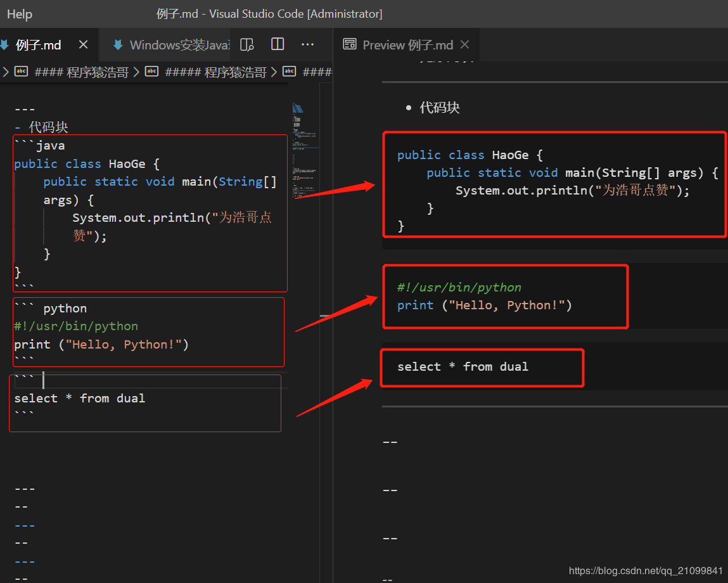
Task: Open the Help menu
Action: (x=19, y=14)
